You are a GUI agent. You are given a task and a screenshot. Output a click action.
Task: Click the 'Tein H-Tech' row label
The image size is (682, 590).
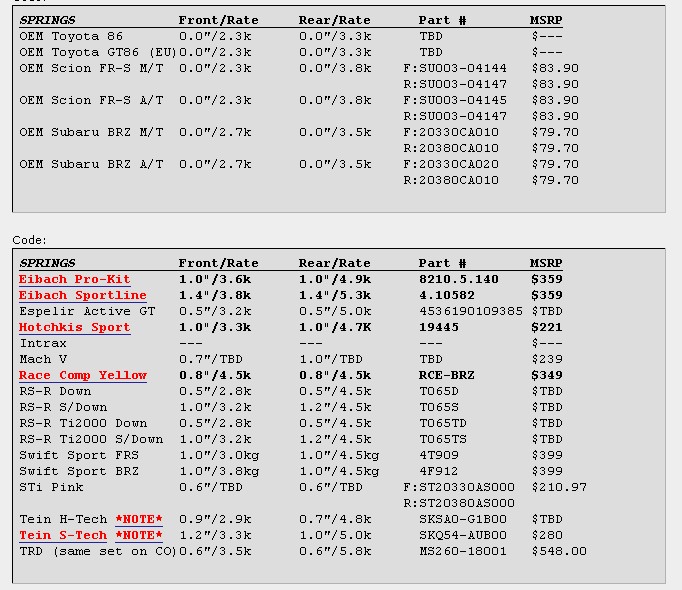coord(63,520)
